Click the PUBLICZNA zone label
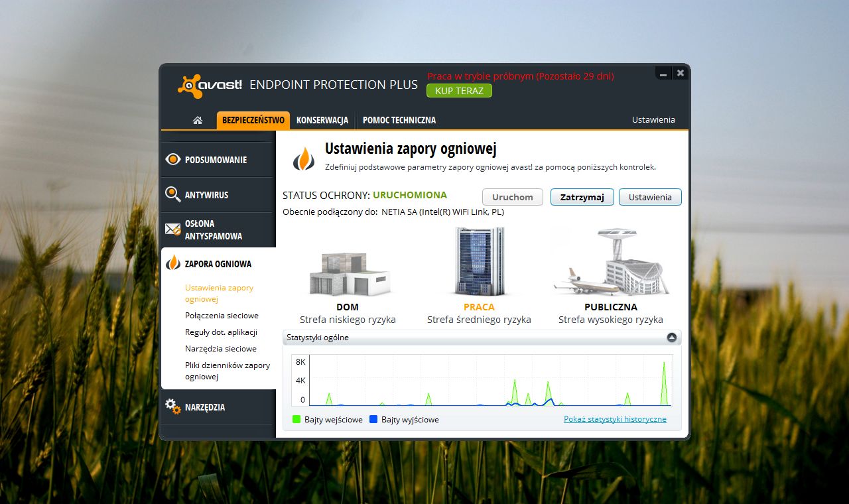 tap(611, 307)
